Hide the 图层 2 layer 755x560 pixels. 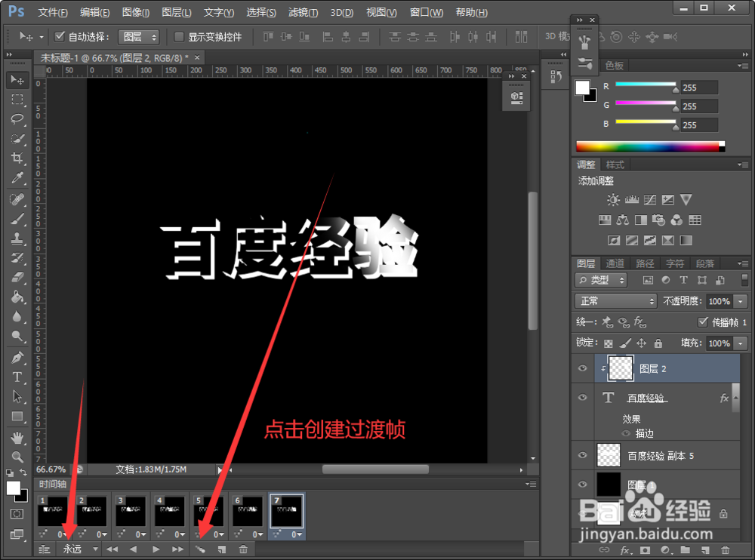coord(583,368)
